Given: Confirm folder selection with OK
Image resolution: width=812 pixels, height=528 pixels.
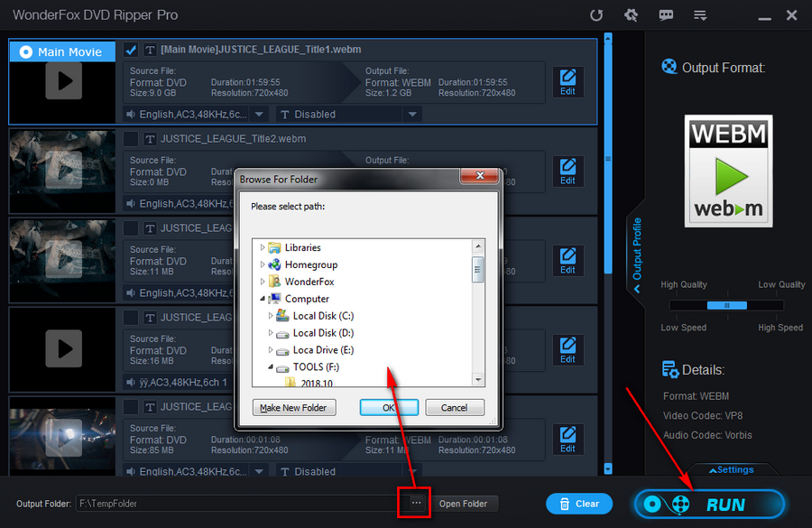Looking at the screenshot, I should 388,407.
